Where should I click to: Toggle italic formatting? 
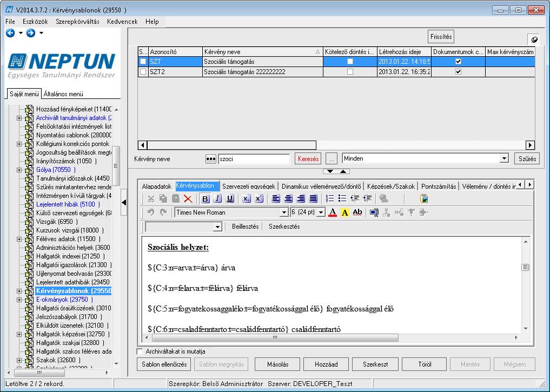pyautogui.click(x=217, y=199)
